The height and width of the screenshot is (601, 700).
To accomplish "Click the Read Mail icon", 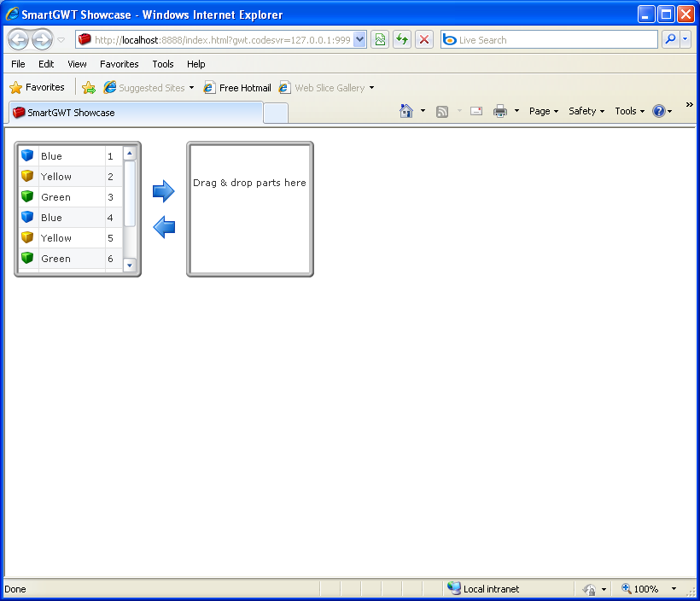I will coord(476,111).
